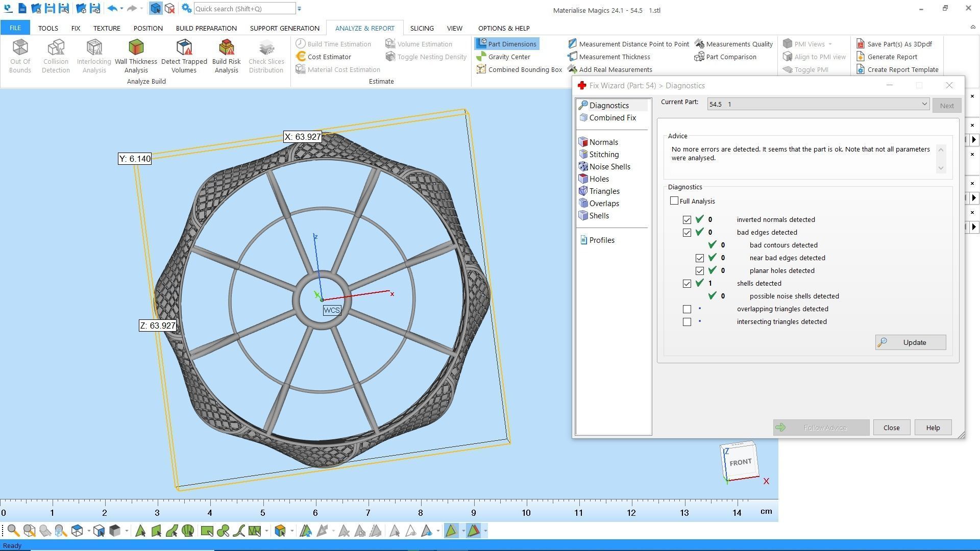Expand the undo history dropdown arrow
This screenshot has height=551, width=980.
click(x=121, y=9)
